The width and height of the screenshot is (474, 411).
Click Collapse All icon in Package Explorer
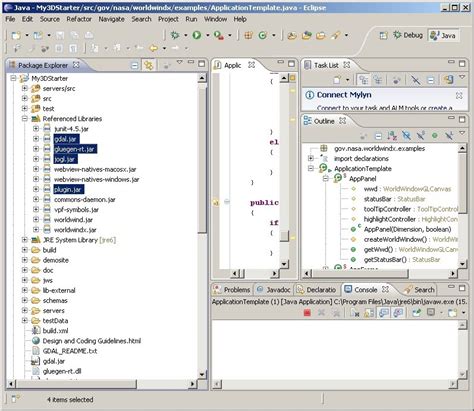point(134,65)
